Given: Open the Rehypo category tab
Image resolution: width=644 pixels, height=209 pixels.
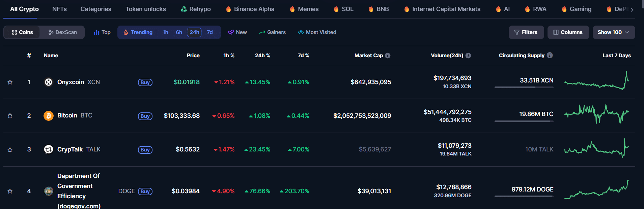Looking at the screenshot, I should 196,9.
